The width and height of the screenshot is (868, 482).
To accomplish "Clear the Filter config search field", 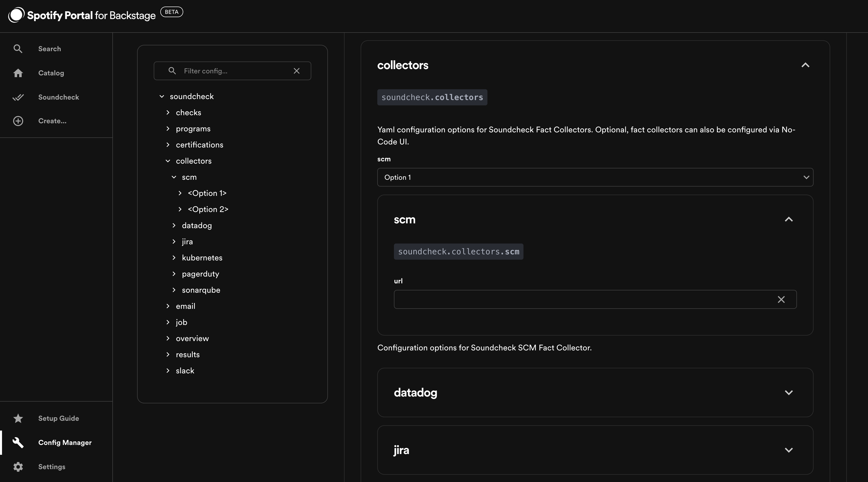I will pos(297,71).
